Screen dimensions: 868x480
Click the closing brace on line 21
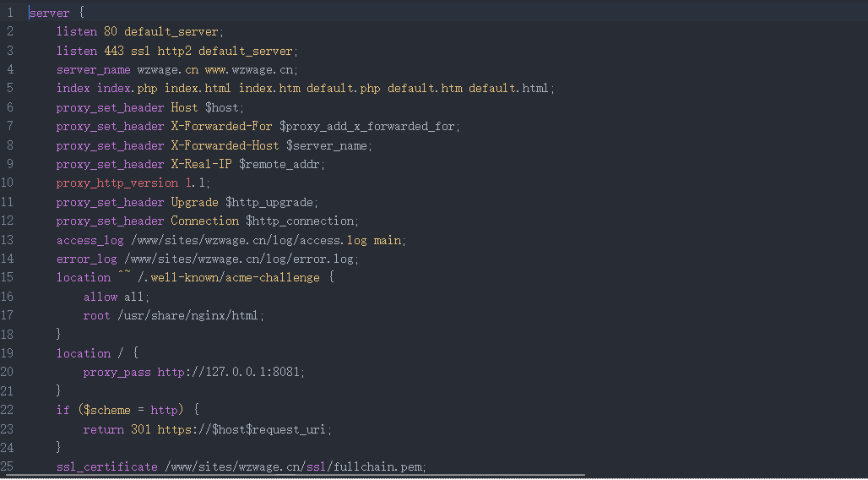coord(58,390)
